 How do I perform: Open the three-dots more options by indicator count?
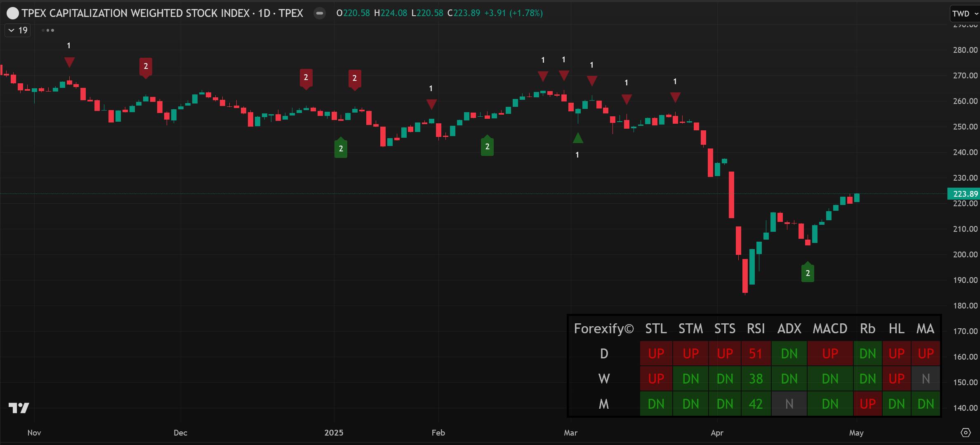click(48, 30)
